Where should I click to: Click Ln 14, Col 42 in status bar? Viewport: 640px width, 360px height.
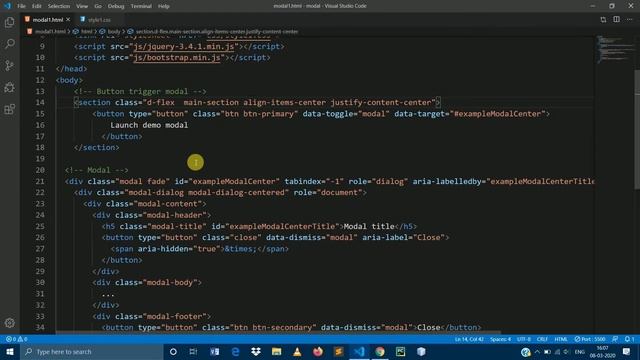pos(469,339)
